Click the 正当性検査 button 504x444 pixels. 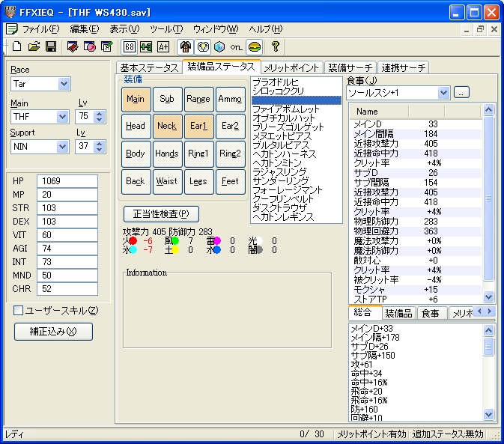[161, 214]
